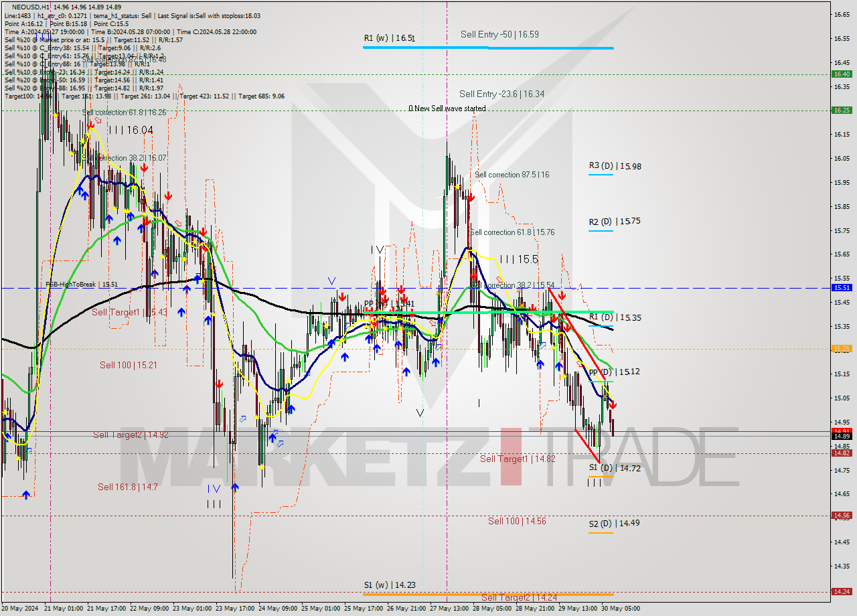Click the 'Sell Entry -50 | 16.59' label
Viewport: 857px width, 616px height.
click(x=499, y=34)
